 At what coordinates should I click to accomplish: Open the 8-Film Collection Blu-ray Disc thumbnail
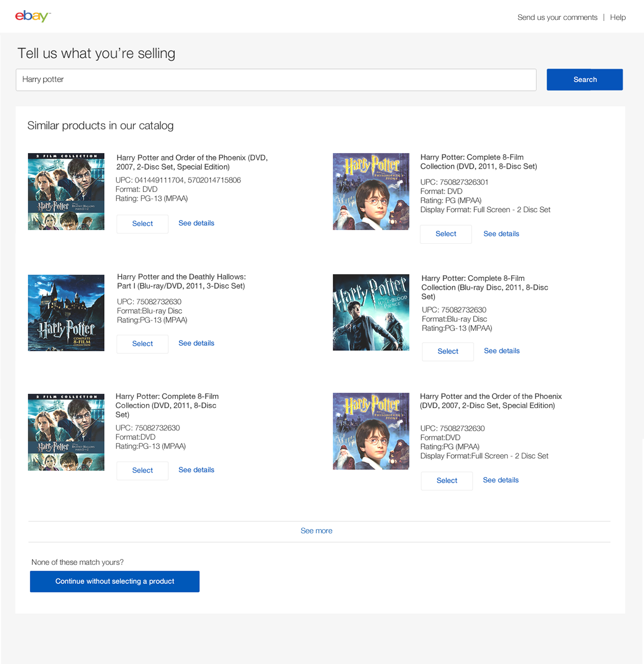(x=371, y=313)
